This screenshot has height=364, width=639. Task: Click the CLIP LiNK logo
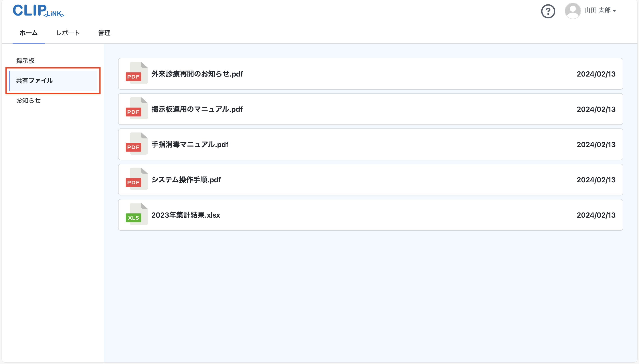point(38,10)
